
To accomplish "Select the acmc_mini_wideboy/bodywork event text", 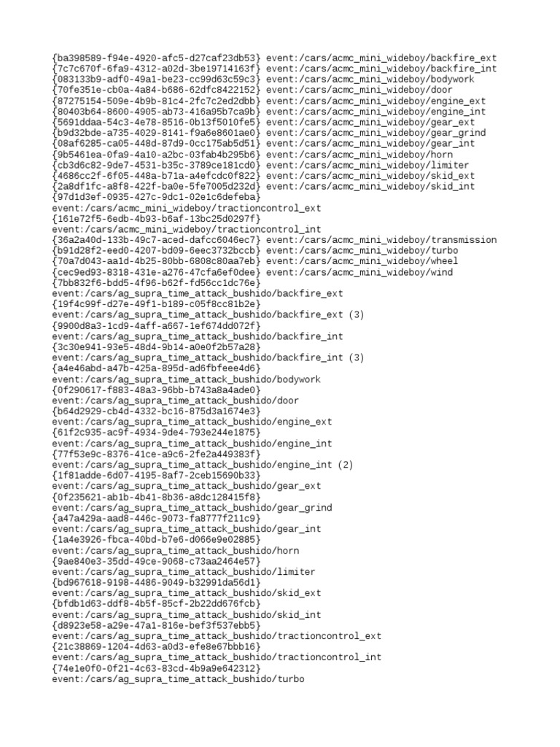I will (370, 79).
